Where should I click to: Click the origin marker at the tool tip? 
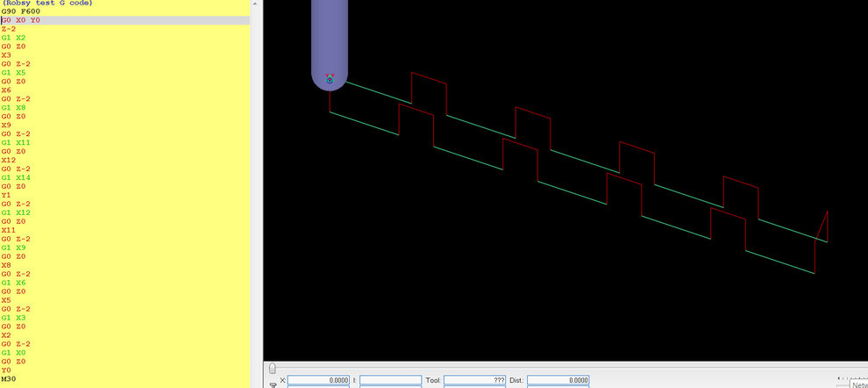[330, 80]
